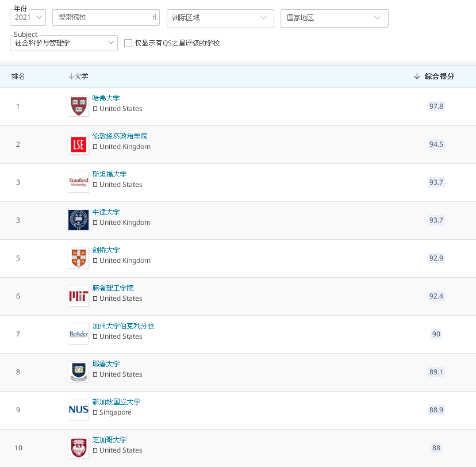Click the MIT logo
Image resolution: width=476 pixels, height=467 pixels.
[x=78, y=296]
